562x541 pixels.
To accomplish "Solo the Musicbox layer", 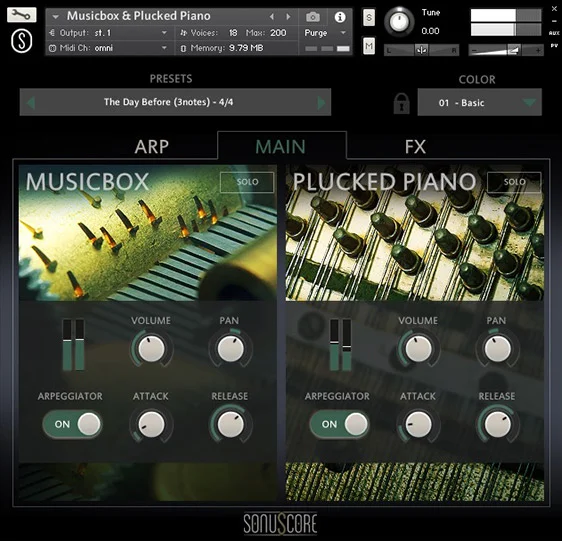I will point(247,182).
